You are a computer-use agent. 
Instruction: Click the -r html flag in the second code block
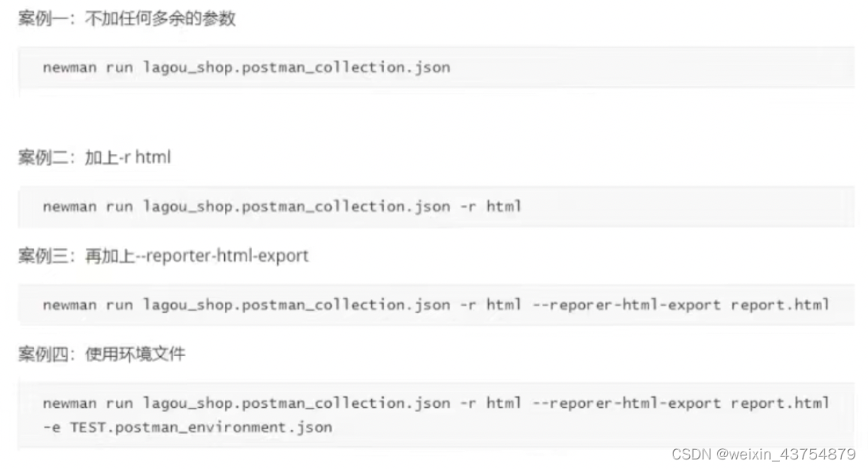click(x=490, y=207)
